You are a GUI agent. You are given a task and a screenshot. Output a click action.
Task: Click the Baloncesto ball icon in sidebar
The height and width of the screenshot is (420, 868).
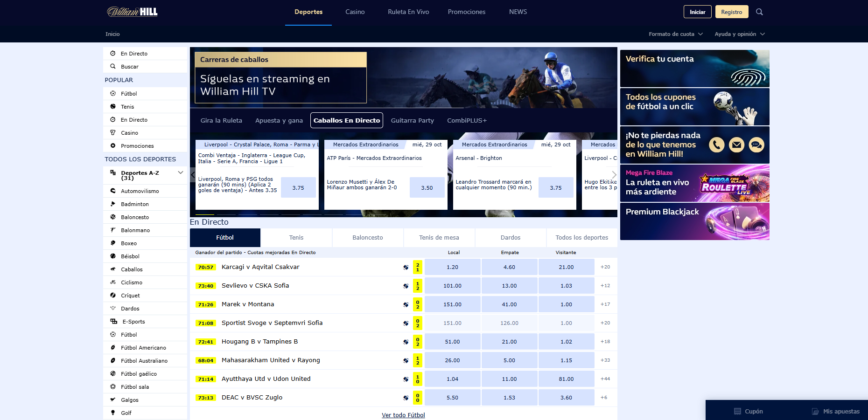point(113,217)
